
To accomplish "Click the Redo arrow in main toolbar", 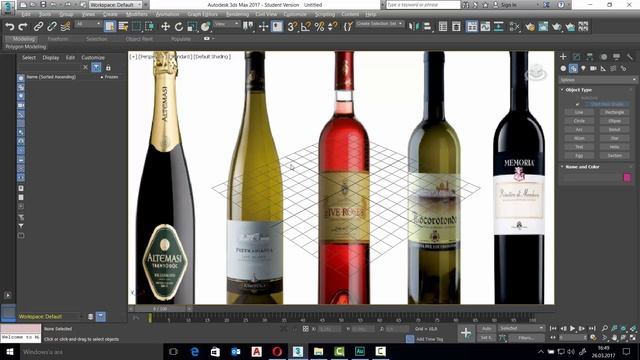I will coord(23,27).
